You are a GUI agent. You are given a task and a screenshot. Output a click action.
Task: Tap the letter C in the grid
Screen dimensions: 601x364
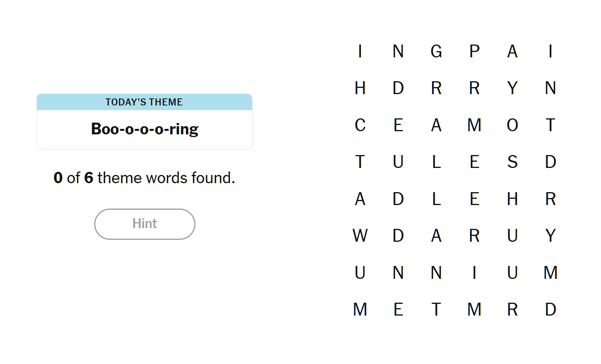pyautogui.click(x=360, y=125)
